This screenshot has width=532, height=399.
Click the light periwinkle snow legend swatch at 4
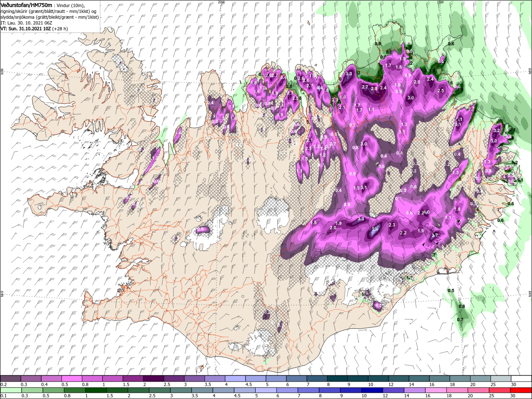[234, 379]
